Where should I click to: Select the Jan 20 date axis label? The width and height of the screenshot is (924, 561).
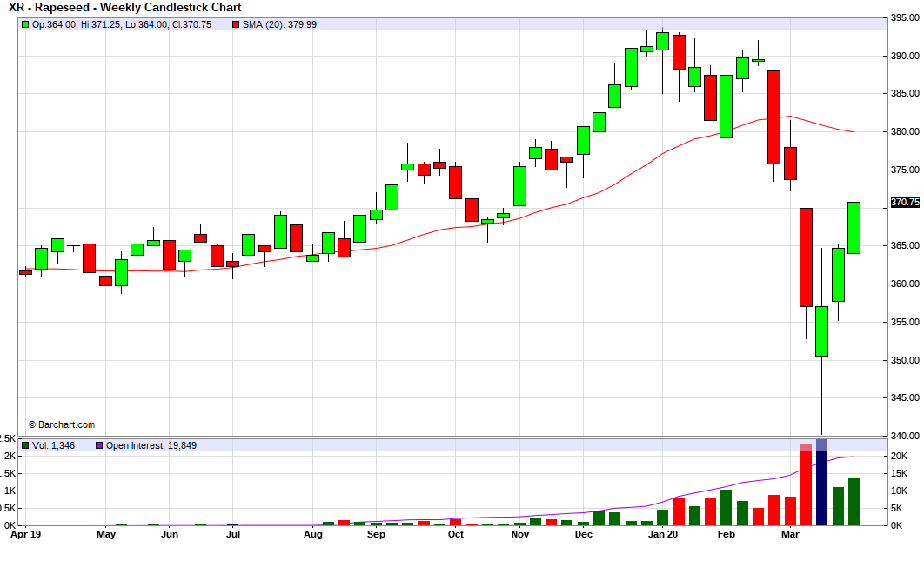[x=663, y=535]
